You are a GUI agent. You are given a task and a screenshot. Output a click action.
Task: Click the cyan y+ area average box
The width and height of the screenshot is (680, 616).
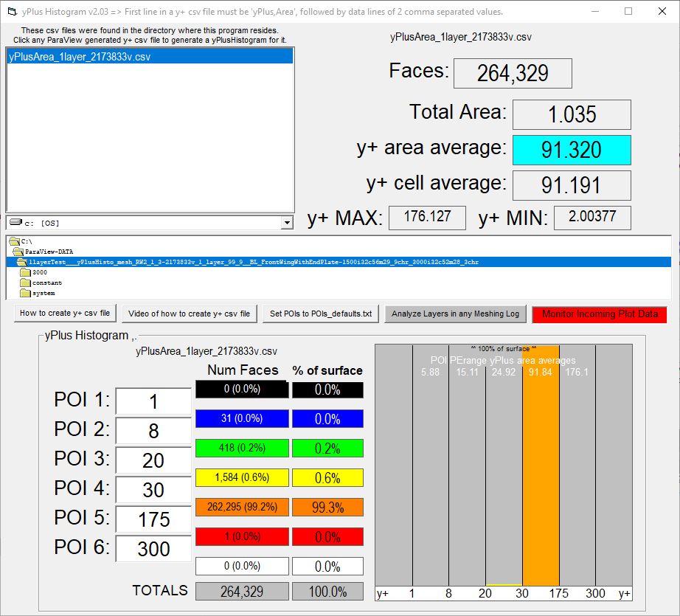[572, 150]
